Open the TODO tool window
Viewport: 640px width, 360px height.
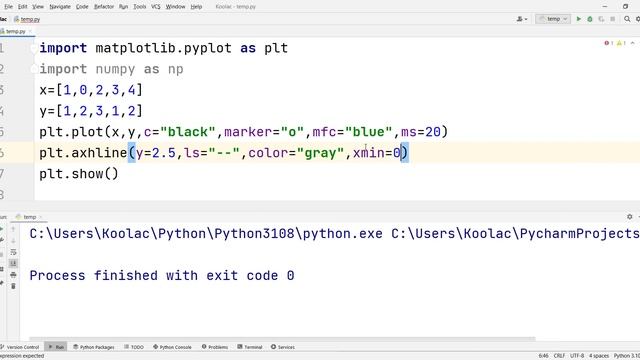tap(134, 347)
